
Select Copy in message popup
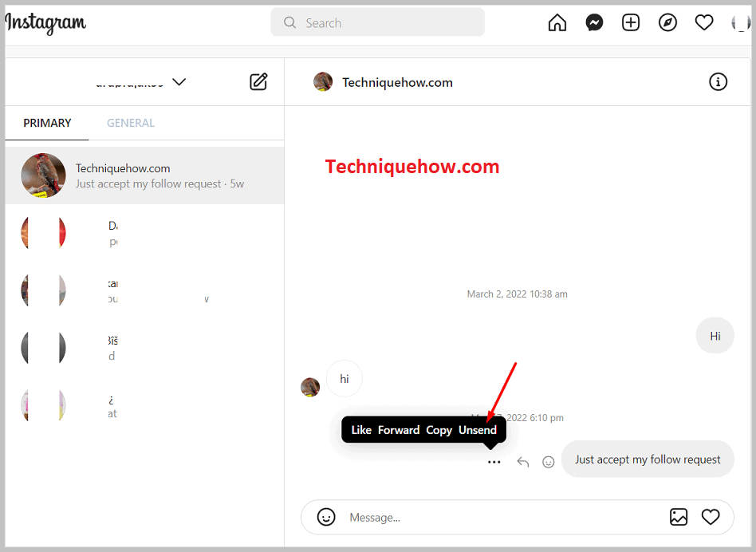(439, 430)
